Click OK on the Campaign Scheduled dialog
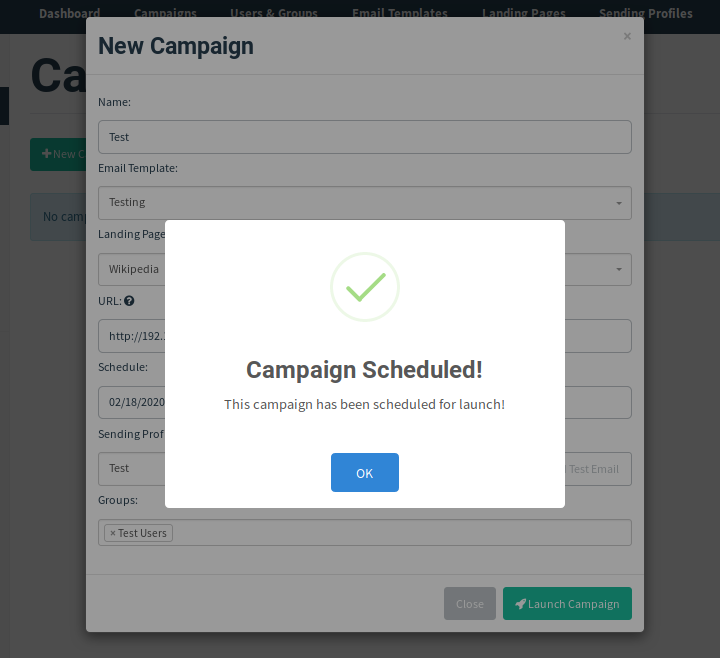720x658 pixels. [364, 473]
